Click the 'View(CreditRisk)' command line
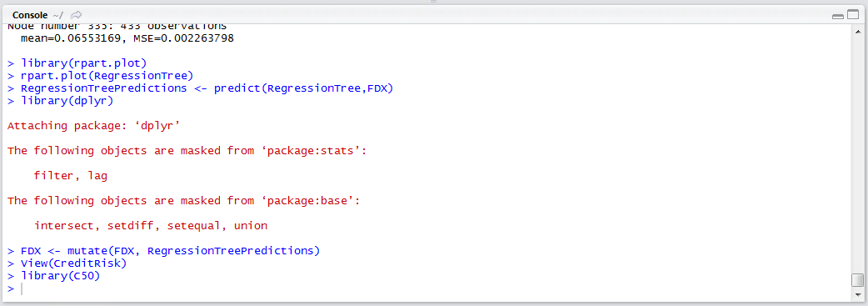This screenshot has height=306, width=868. point(67,263)
